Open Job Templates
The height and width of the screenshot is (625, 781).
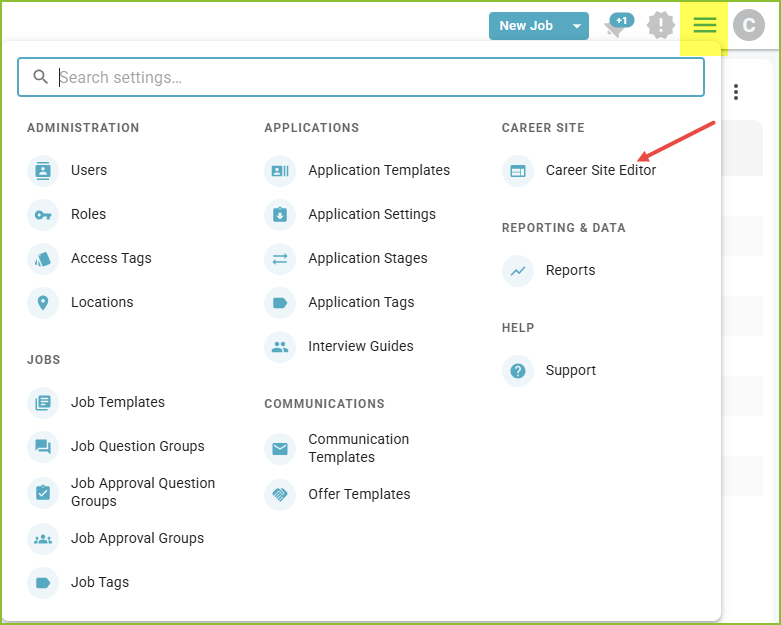(x=118, y=402)
